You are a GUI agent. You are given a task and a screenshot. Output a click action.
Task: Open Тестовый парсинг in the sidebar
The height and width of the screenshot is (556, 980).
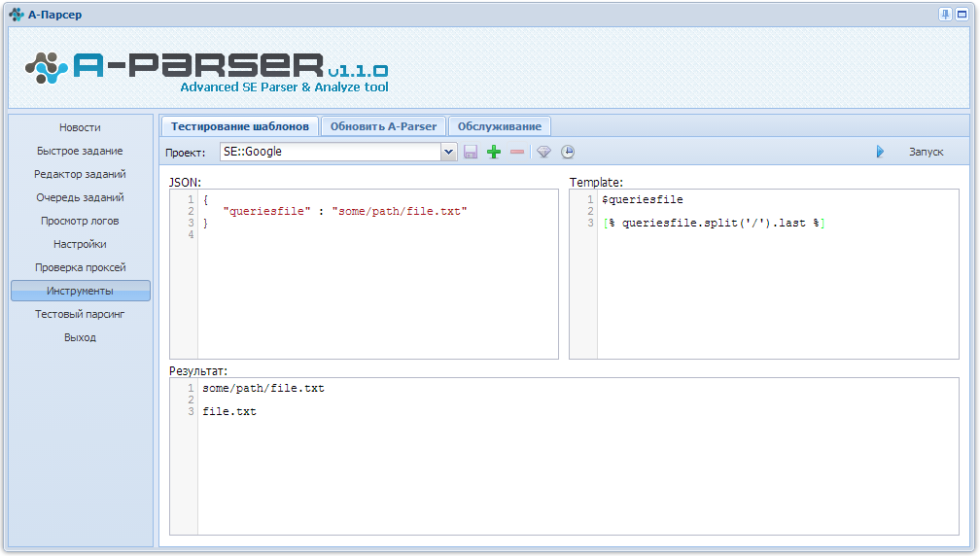tap(80, 314)
